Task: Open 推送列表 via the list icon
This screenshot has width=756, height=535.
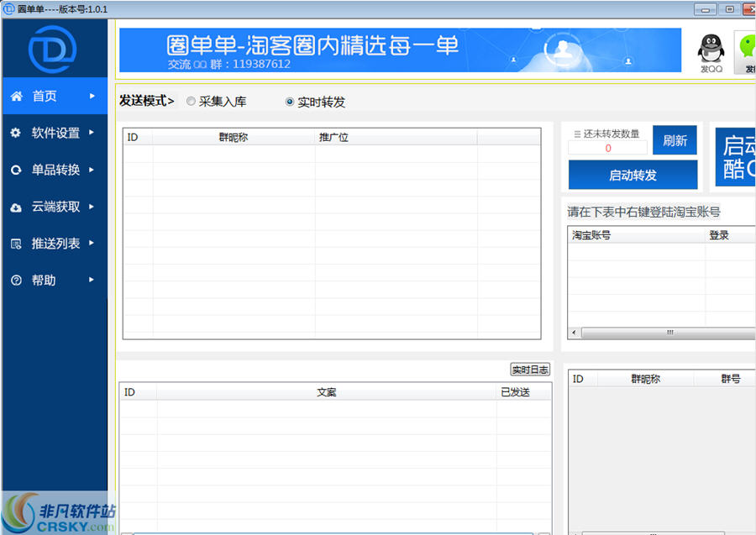Action: pyautogui.click(x=18, y=243)
